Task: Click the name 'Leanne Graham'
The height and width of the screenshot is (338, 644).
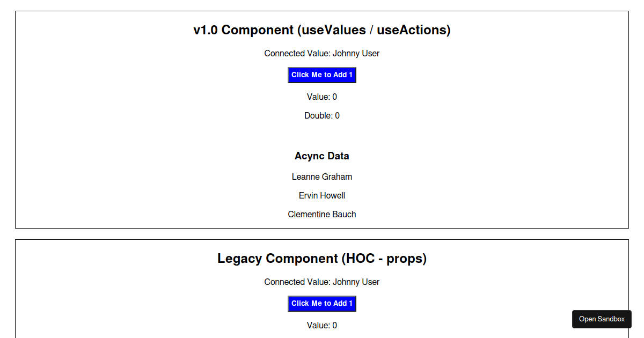Action: click(321, 177)
